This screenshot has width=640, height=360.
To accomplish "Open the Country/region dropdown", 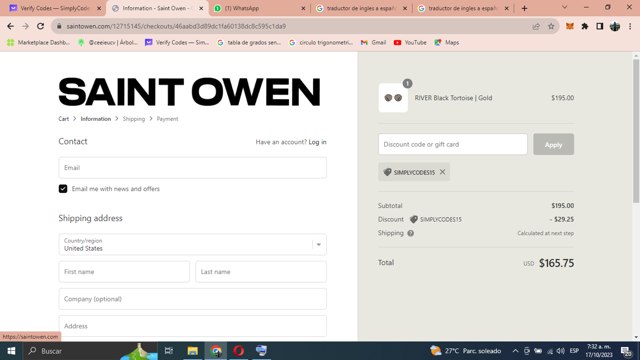I will 192,244.
